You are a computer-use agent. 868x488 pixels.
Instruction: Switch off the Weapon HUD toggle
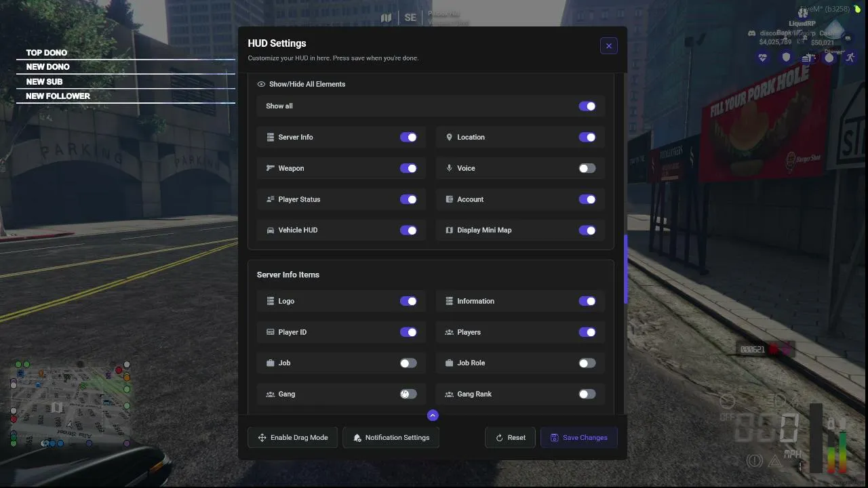point(408,168)
